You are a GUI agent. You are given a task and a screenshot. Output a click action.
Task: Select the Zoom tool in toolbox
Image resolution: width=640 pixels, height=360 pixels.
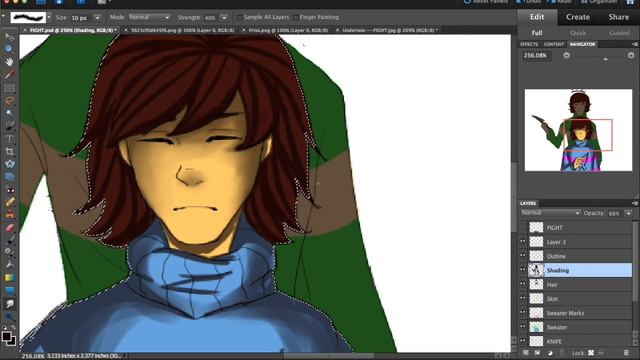9,49
